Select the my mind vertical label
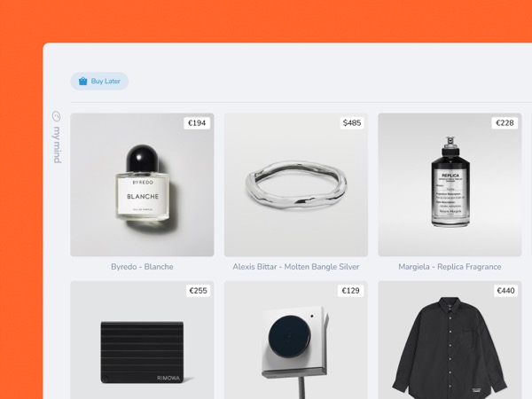 click(57, 145)
